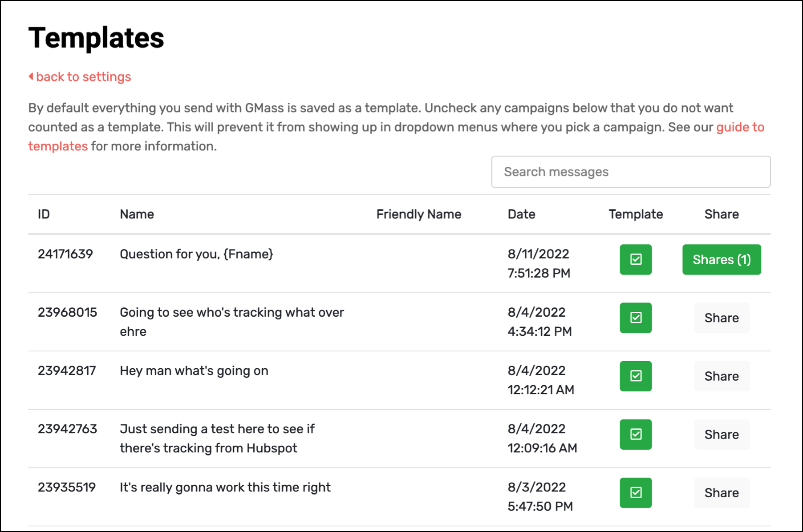Click the date 8/4/2022 12:09:16 AM
Image resolution: width=803 pixels, height=532 pixels.
coord(542,438)
